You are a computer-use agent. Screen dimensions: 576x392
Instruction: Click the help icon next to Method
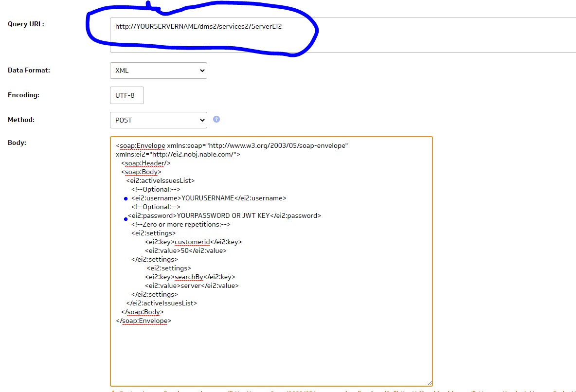[216, 120]
